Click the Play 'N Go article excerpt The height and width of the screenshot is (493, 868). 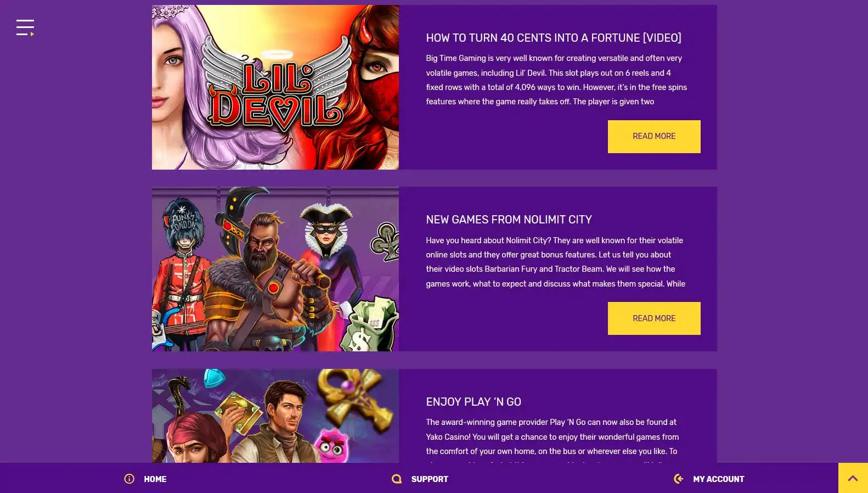(x=553, y=439)
